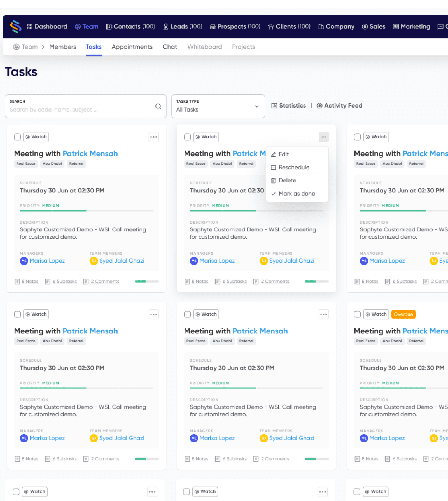The width and height of the screenshot is (448, 501).
Task: Open the Activity Feed
Action: (339, 106)
